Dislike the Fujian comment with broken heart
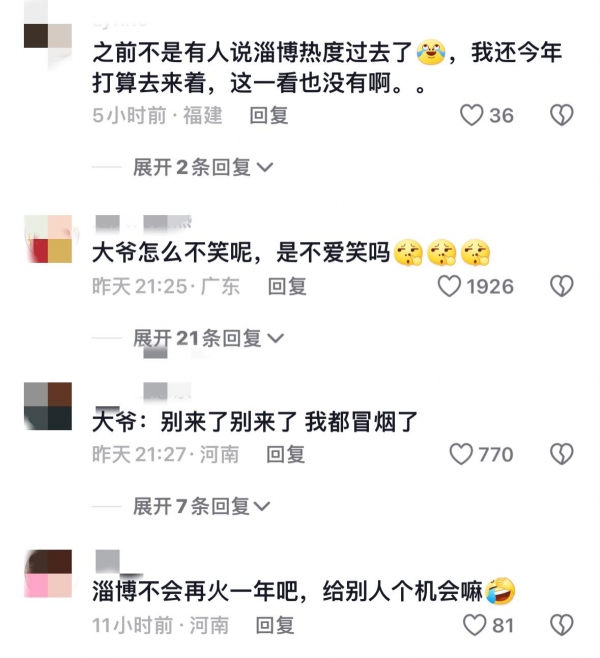 tap(562, 115)
